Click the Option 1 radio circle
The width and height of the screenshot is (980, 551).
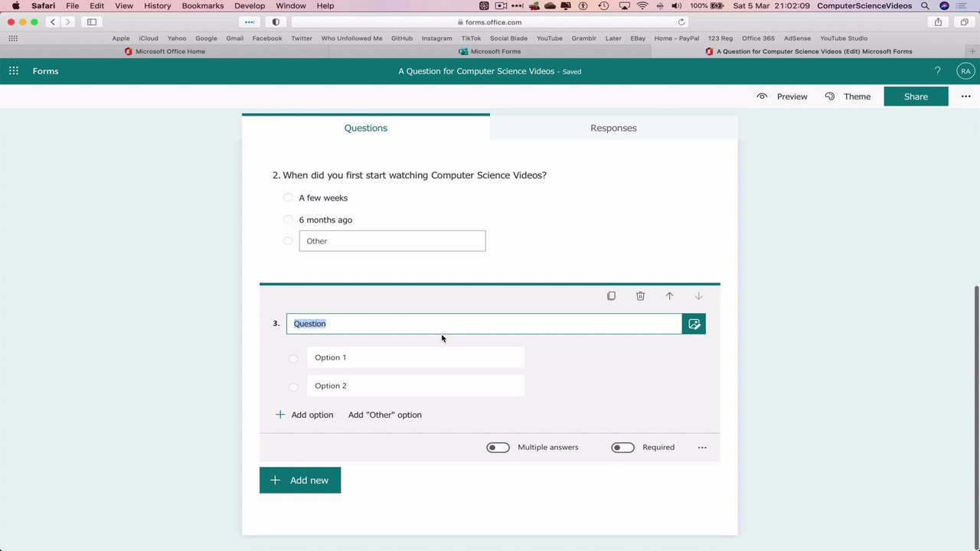293,358
